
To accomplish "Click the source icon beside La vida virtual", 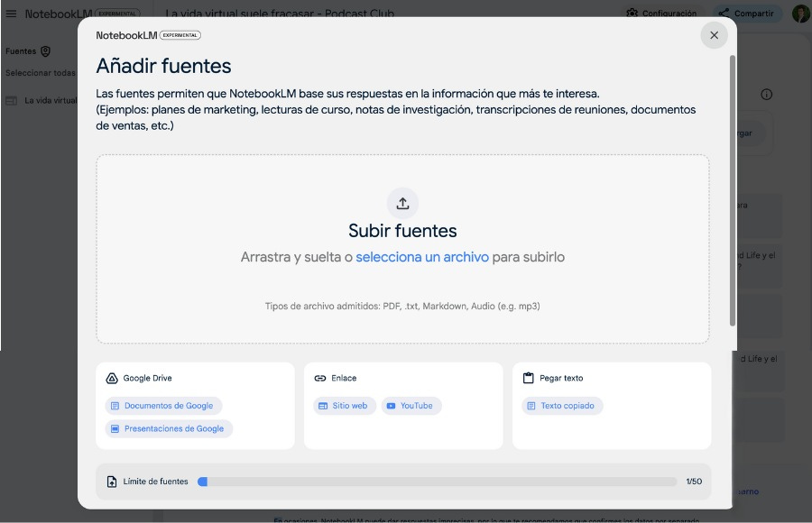I will click(x=12, y=100).
